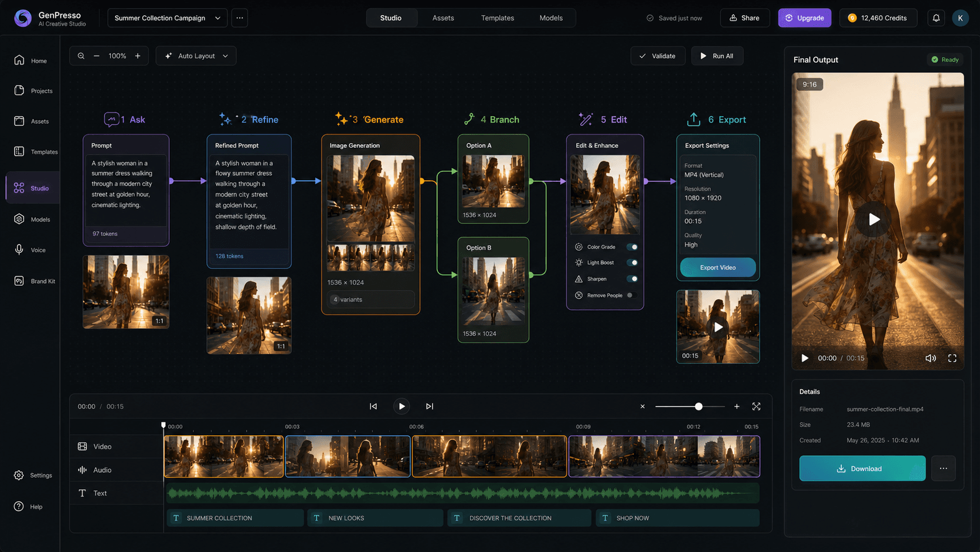Open the Templates sidebar item
980x552 pixels.
point(35,151)
